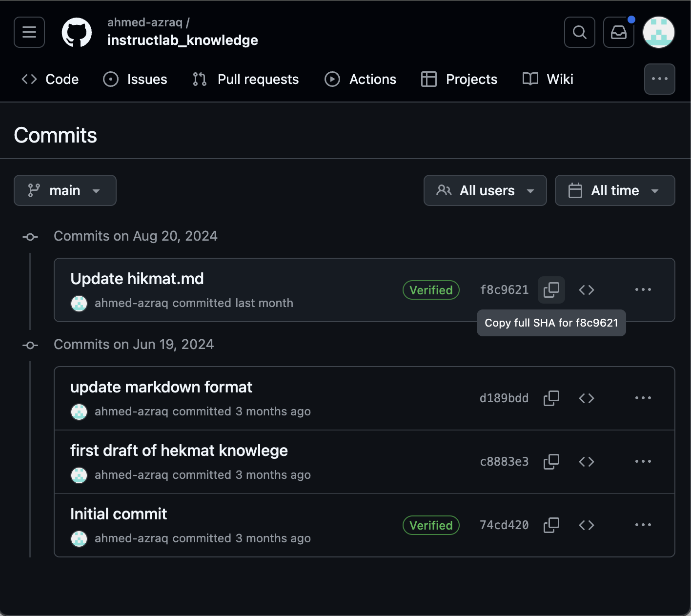
Task: Open options for the Update hikmat.md commit
Action: pos(643,289)
